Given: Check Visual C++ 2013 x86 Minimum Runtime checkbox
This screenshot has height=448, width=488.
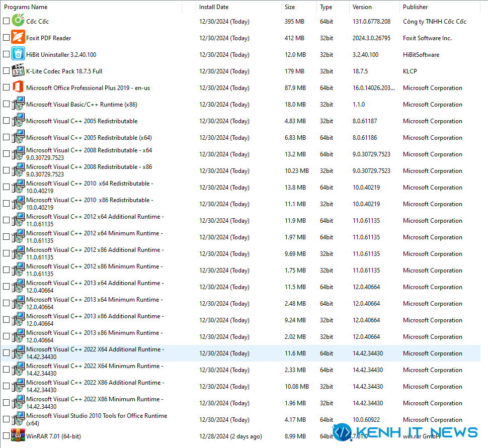Looking at the screenshot, I should [x=6, y=336].
